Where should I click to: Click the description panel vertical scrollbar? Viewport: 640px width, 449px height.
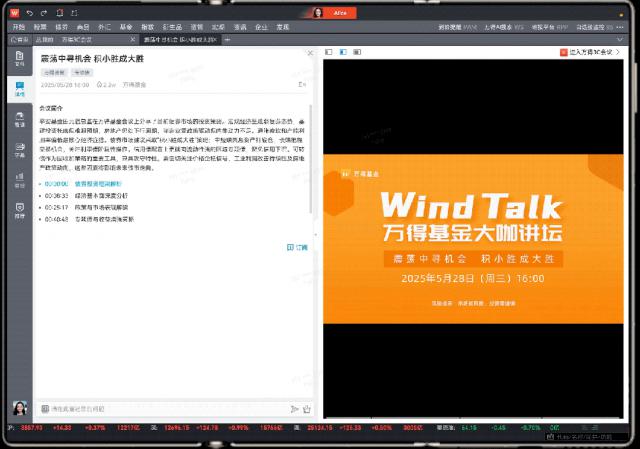[x=312, y=150]
